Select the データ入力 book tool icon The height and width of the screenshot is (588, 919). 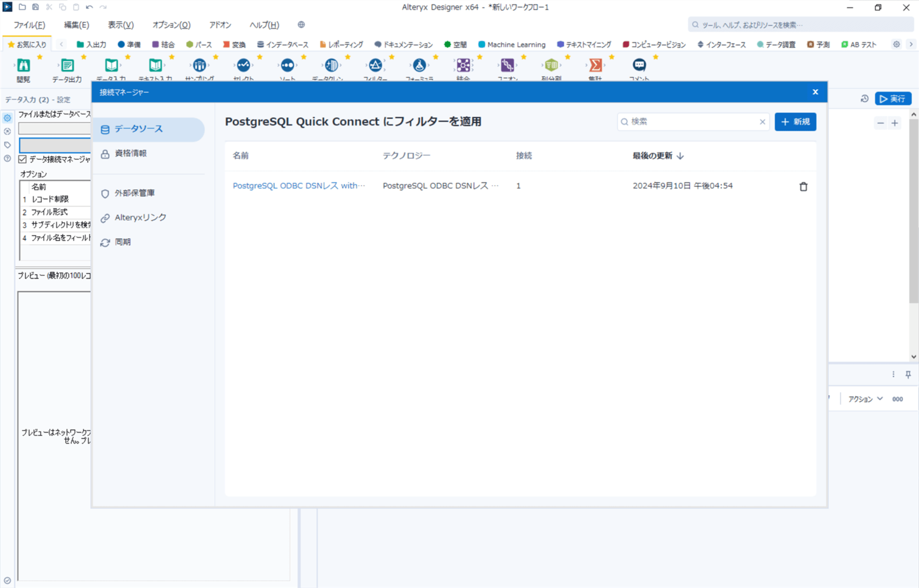111,65
